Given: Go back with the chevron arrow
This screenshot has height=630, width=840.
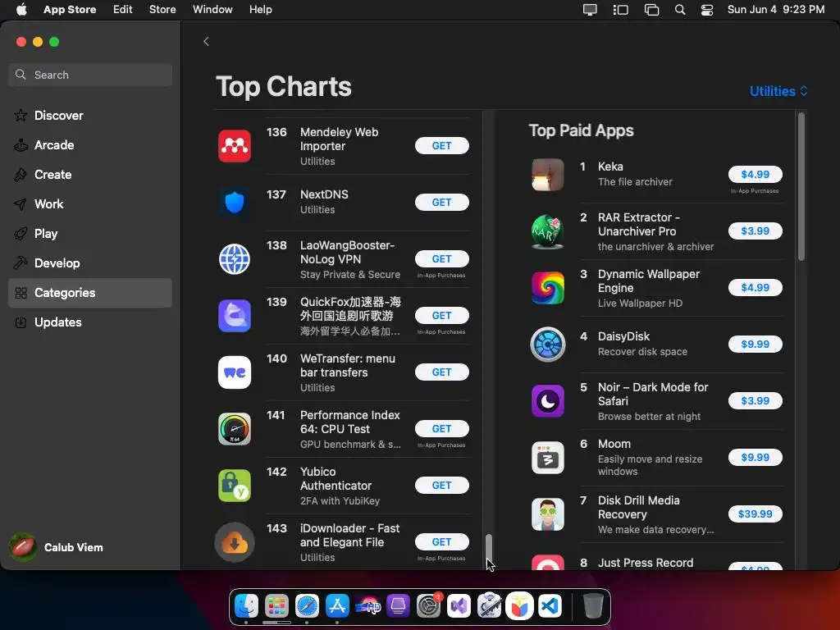Looking at the screenshot, I should click(206, 41).
